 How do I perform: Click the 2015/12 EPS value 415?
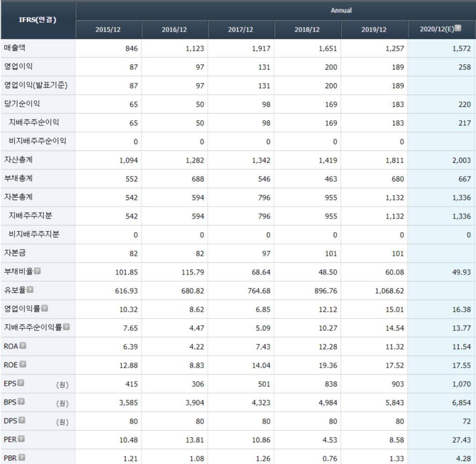[x=132, y=384]
